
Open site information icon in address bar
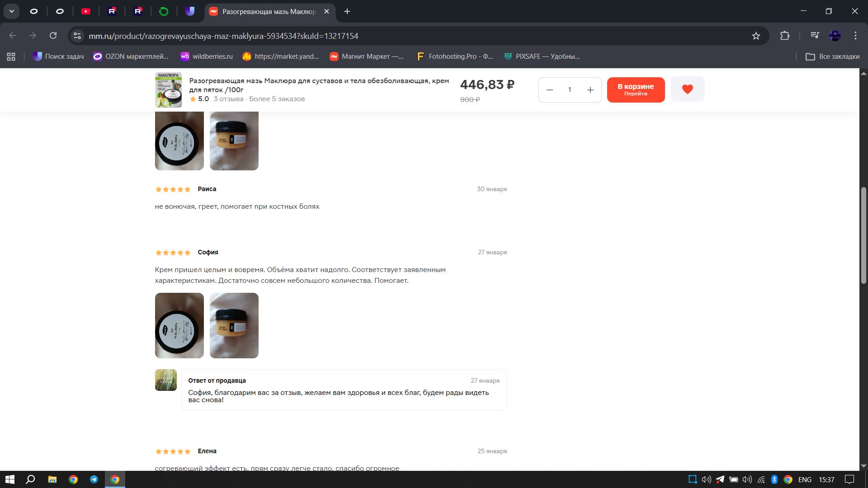click(x=77, y=36)
